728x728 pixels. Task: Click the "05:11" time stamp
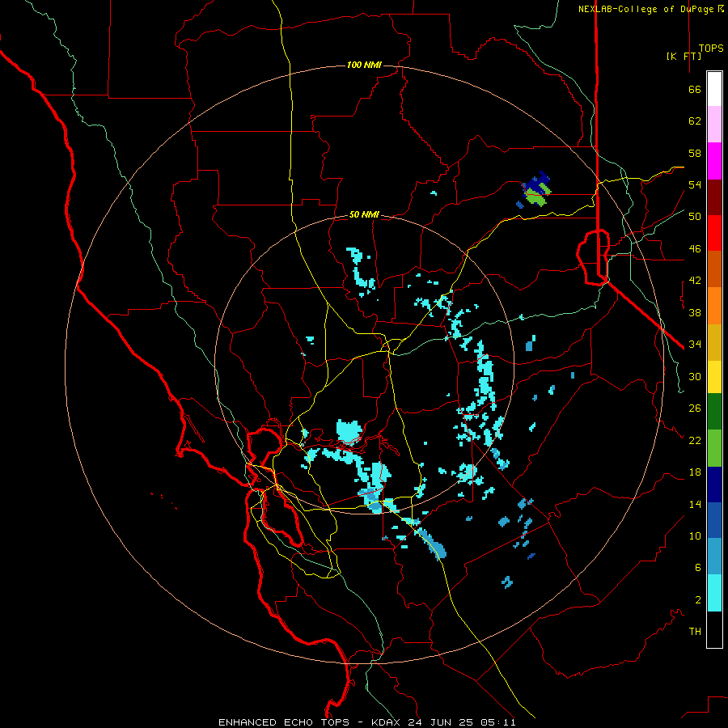point(498,722)
